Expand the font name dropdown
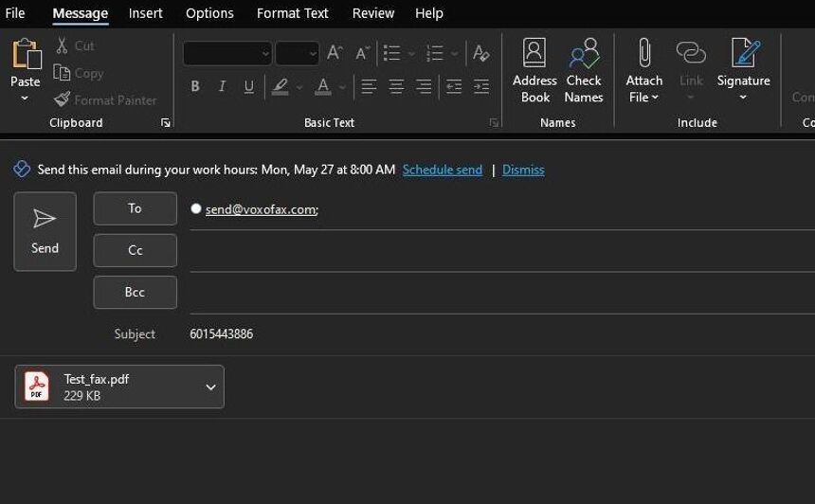The image size is (815, 504). (x=265, y=53)
